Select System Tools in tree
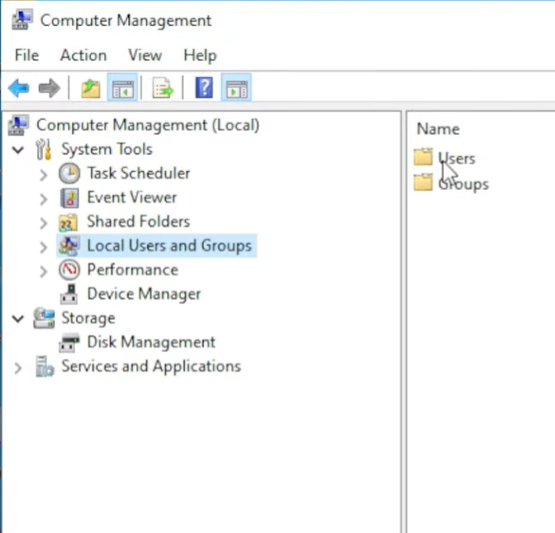 point(107,149)
